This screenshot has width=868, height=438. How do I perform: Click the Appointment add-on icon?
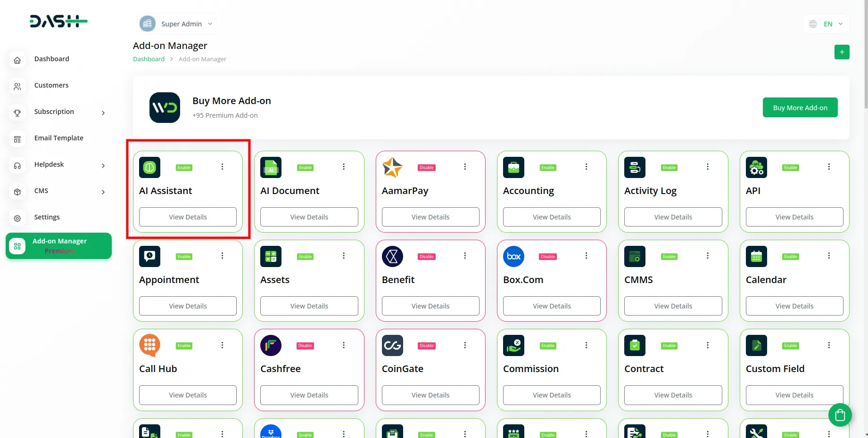point(149,256)
